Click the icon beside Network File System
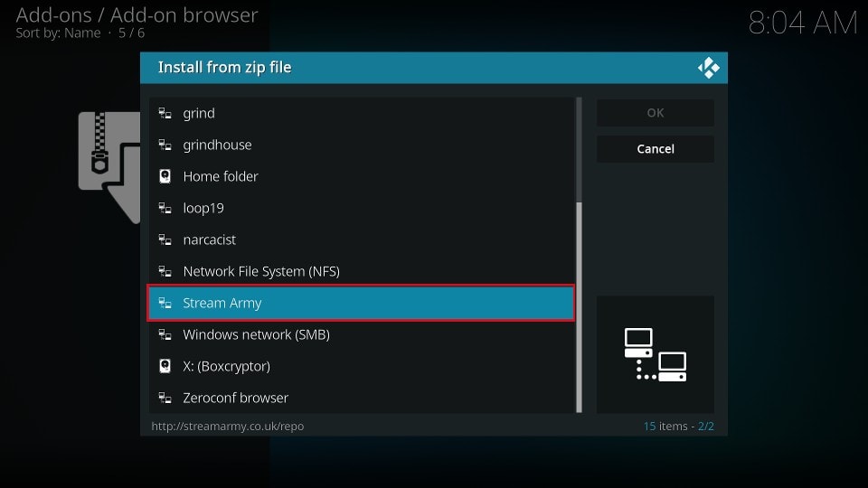Image resolution: width=868 pixels, height=488 pixels. (165, 271)
